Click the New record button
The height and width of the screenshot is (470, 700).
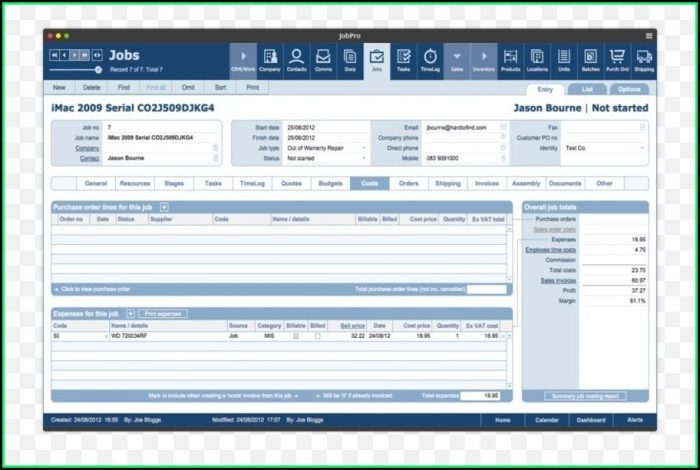point(59,87)
